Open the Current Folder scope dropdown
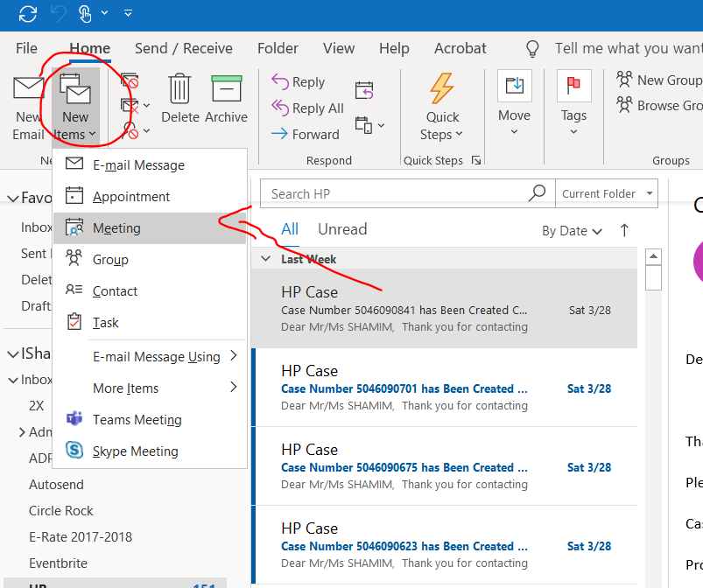The height and width of the screenshot is (588, 703). click(607, 193)
